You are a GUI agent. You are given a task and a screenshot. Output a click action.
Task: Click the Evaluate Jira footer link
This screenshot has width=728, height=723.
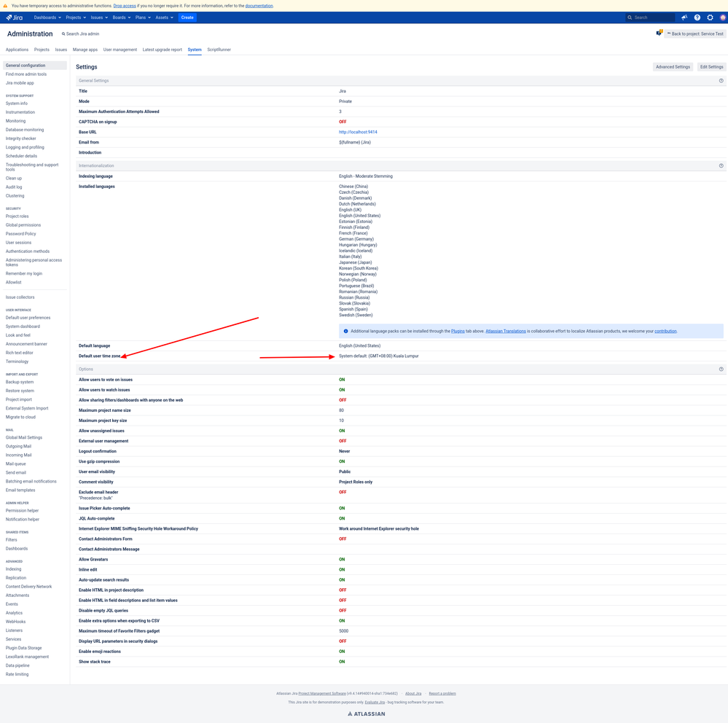(x=375, y=703)
